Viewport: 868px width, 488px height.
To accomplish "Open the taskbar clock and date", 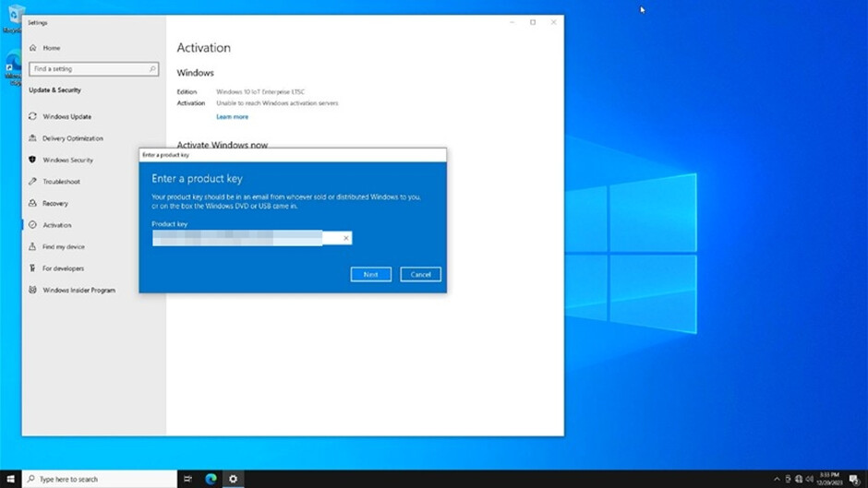I will point(829,479).
